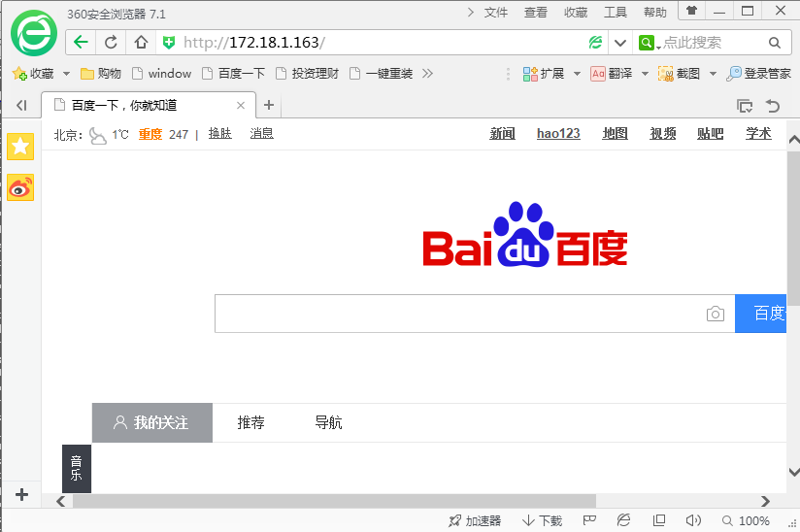Show more bookmarks with double chevron
Viewport: 800px width, 532px height.
(427, 74)
